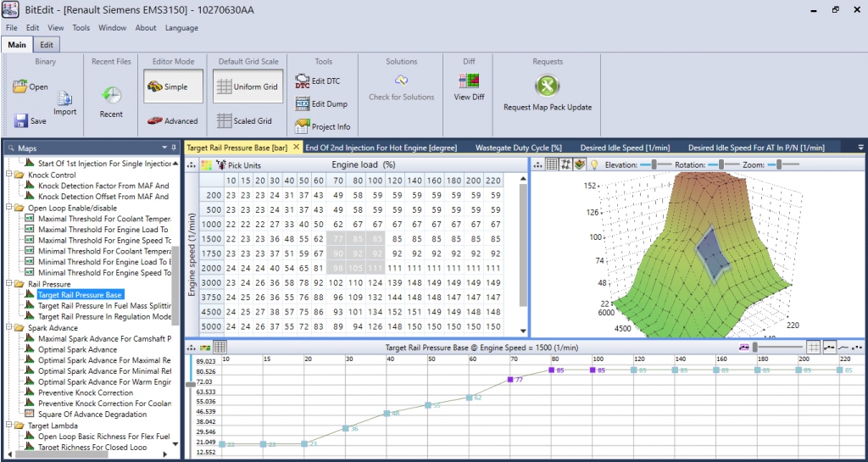Open the File menu

click(12, 28)
